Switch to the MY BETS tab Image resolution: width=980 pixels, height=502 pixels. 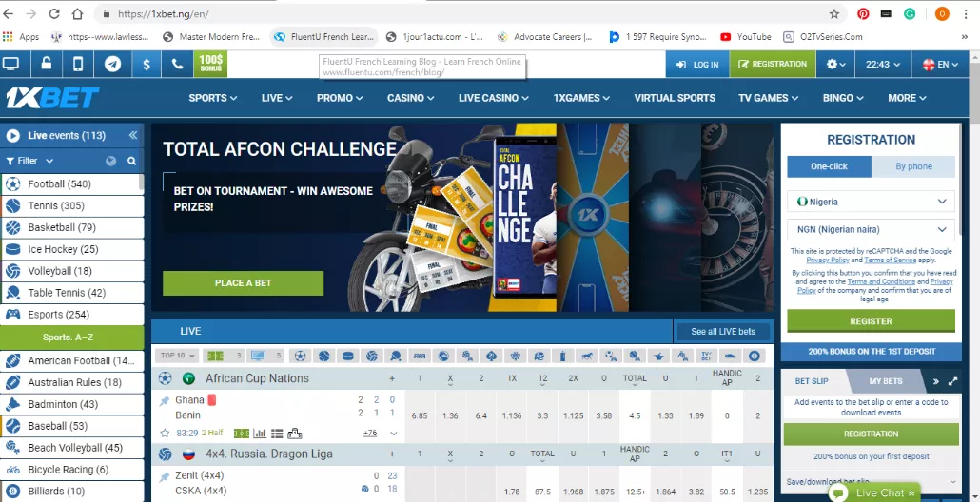click(885, 381)
